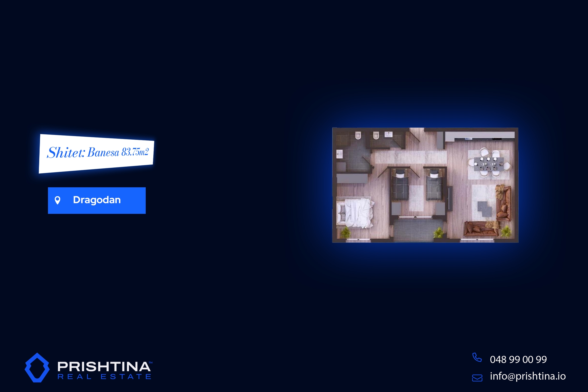The image size is (588, 392).
Task: Click the kitchen counter at the top of the plan
Action: (479, 136)
